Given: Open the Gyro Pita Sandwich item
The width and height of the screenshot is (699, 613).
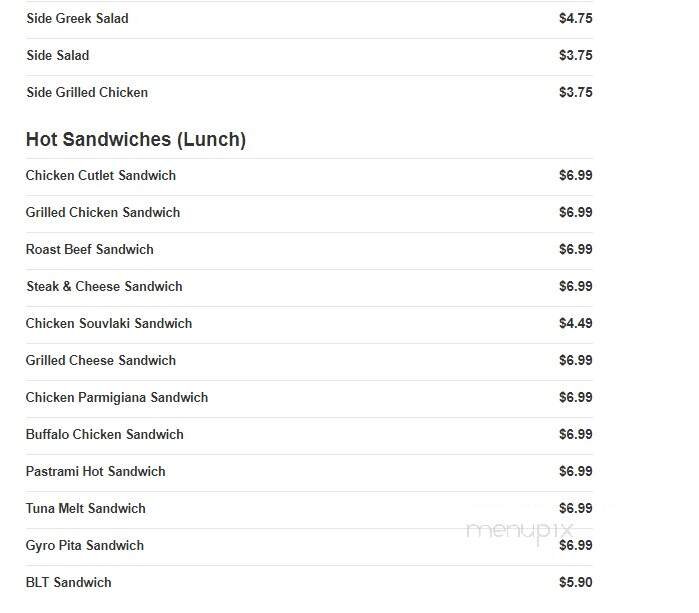Looking at the screenshot, I should pyautogui.click(x=85, y=545).
